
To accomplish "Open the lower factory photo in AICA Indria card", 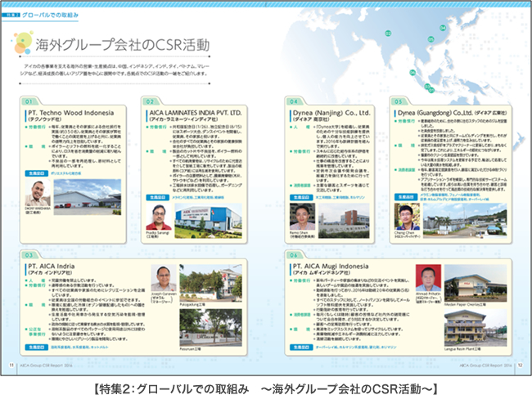I will click(210, 327).
